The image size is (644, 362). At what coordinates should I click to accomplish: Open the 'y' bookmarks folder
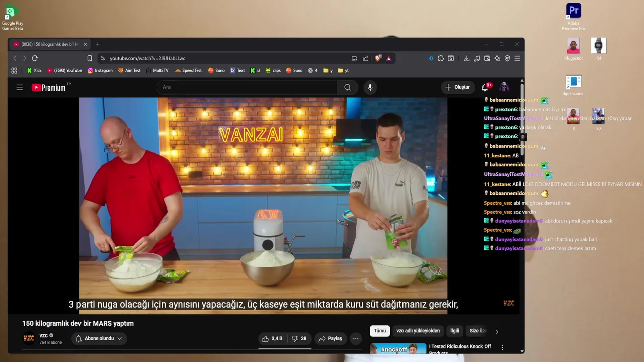pyautogui.click(x=328, y=71)
